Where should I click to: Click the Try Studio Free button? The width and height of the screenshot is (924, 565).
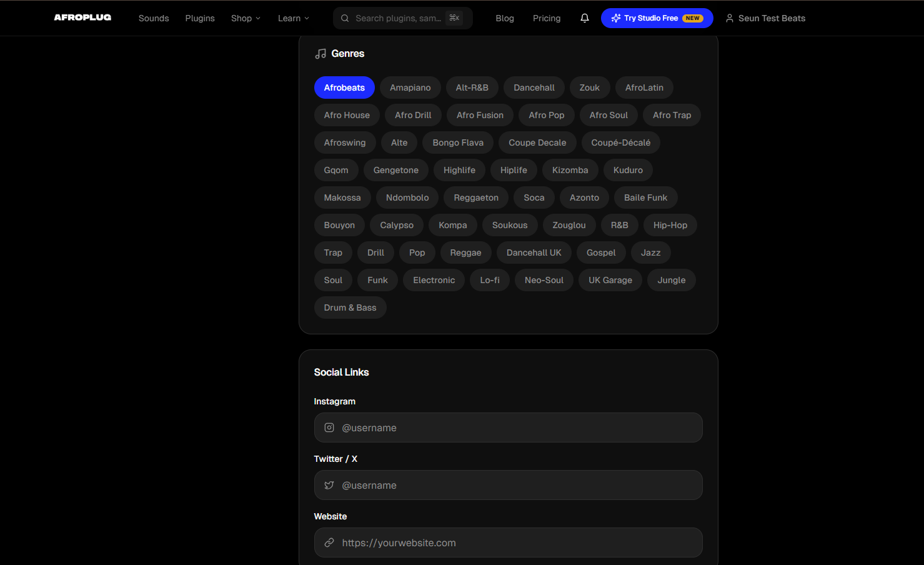click(x=657, y=18)
